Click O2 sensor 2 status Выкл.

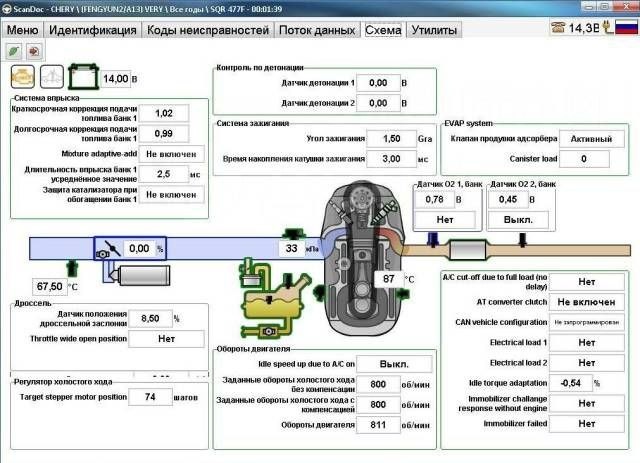518,220
